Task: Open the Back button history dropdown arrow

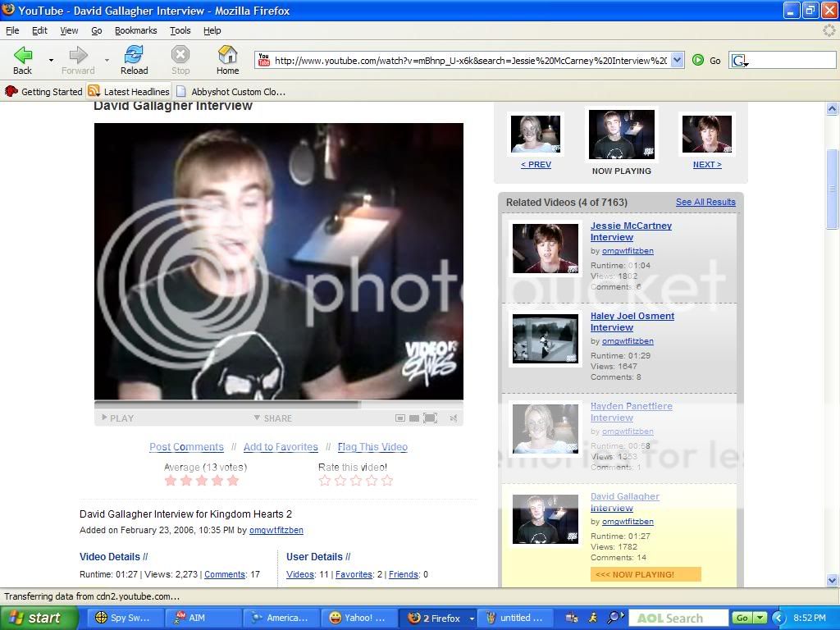Action: (x=51, y=60)
